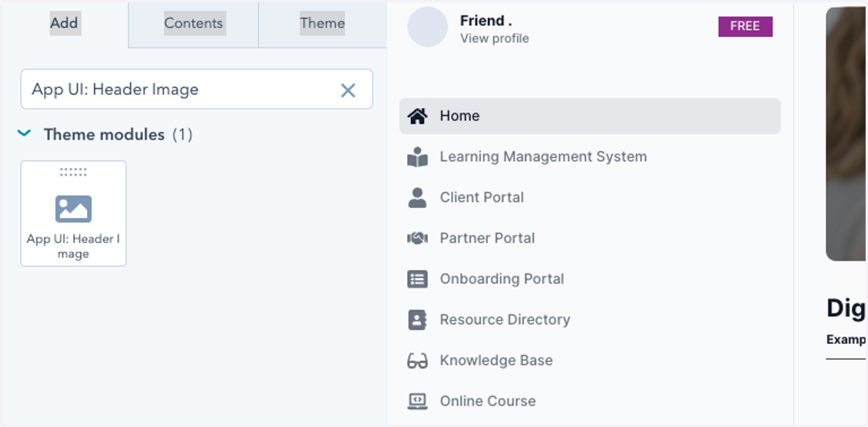Click the Partner Portal handshake icon
Viewport: 868px width, 427px height.
click(417, 238)
